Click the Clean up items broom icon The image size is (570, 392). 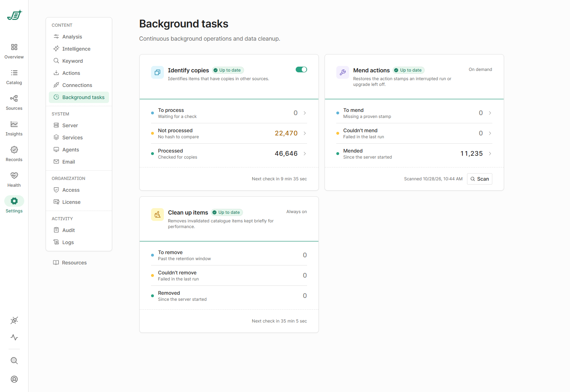(x=157, y=215)
